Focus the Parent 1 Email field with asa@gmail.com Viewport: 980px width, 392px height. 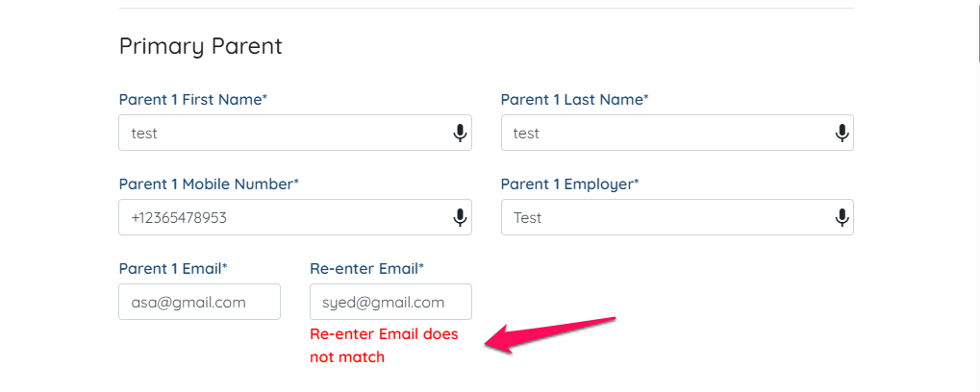199,302
